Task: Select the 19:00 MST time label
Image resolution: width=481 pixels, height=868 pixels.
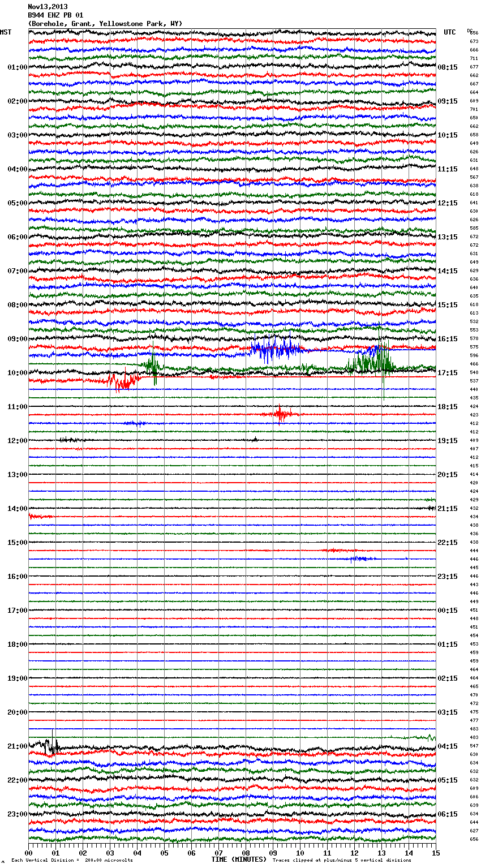Action: 18,678
